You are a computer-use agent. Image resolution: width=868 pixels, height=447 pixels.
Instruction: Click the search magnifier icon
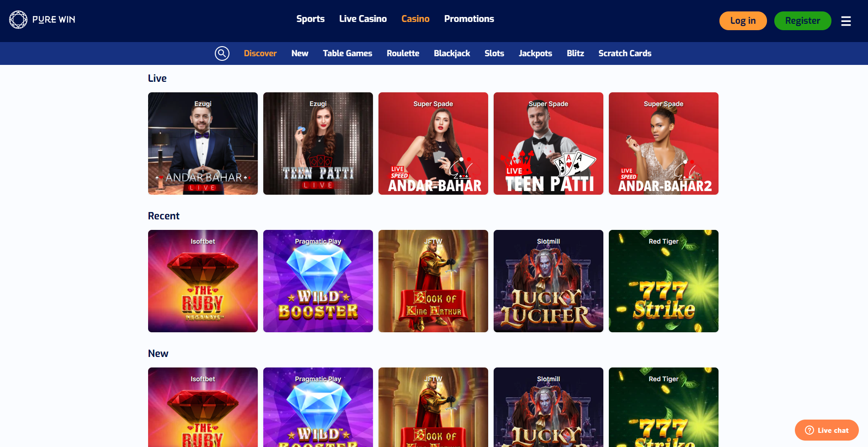222,53
